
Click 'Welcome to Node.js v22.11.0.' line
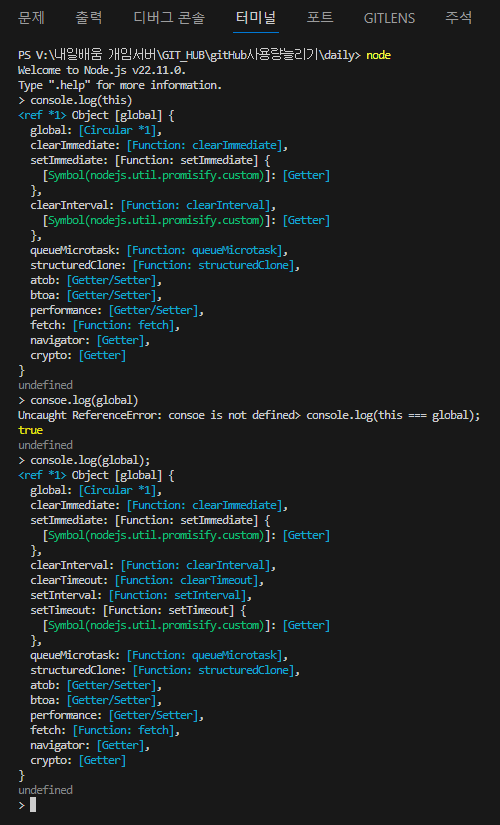pyautogui.click(x=102, y=70)
